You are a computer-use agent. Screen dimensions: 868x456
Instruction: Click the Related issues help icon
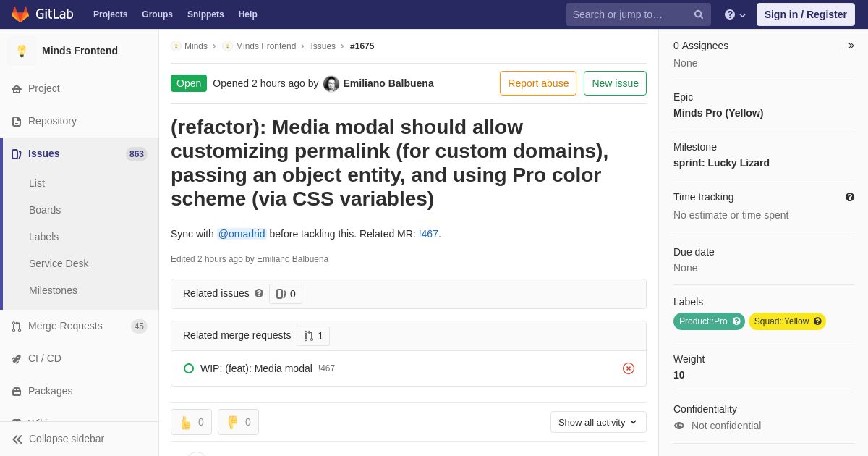pos(259,293)
